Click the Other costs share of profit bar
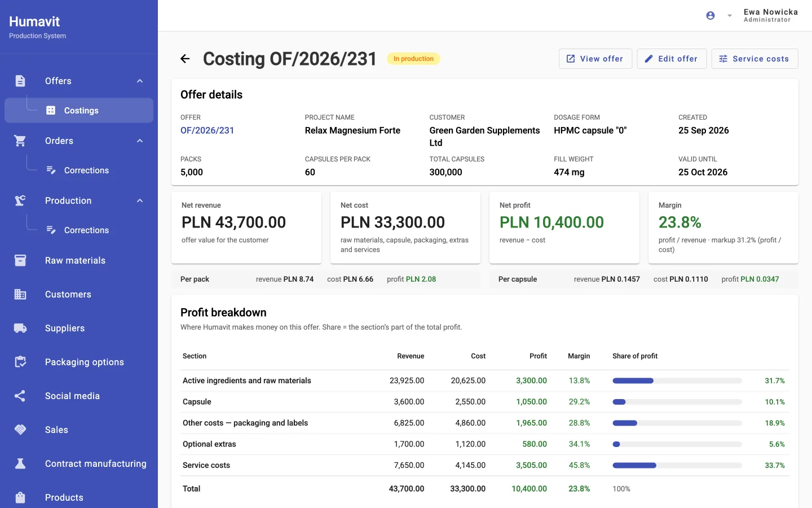812x508 pixels. [677, 423]
